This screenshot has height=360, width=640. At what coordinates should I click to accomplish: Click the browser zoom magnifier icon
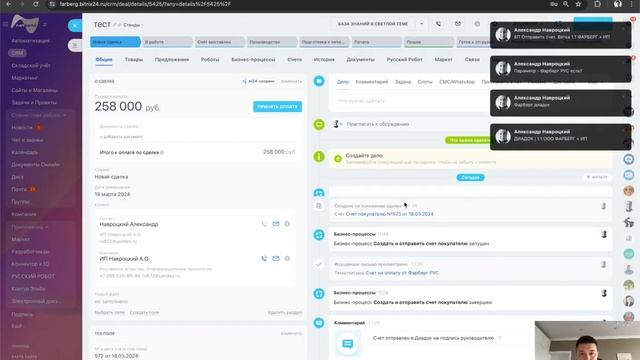tap(566, 4)
